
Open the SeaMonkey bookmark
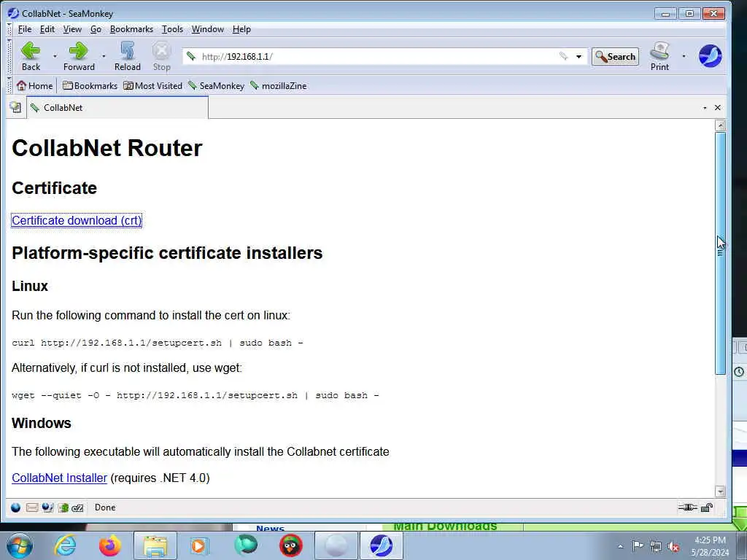click(216, 86)
